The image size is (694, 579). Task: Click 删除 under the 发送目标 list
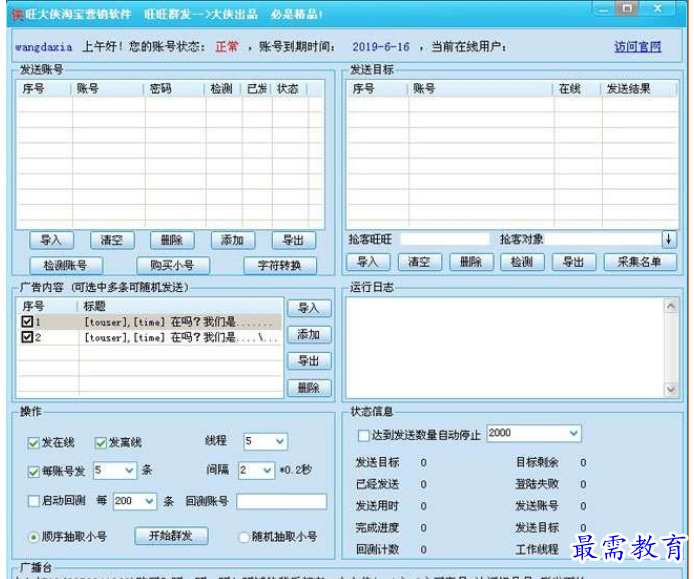[471, 262]
